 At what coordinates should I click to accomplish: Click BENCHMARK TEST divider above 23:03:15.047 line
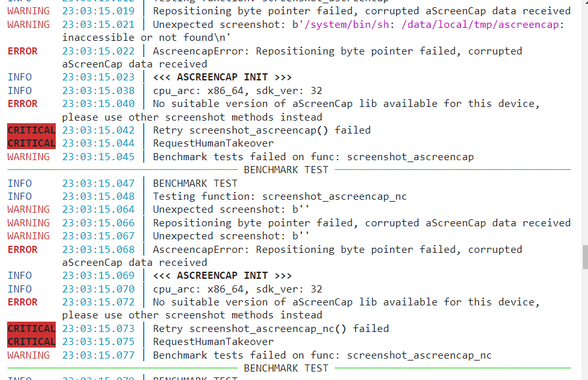coord(286,170)
